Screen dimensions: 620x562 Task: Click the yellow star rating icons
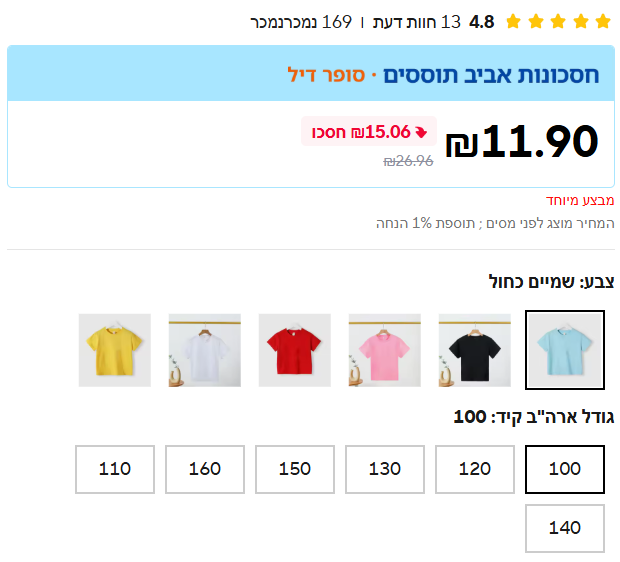click(558, 21)
